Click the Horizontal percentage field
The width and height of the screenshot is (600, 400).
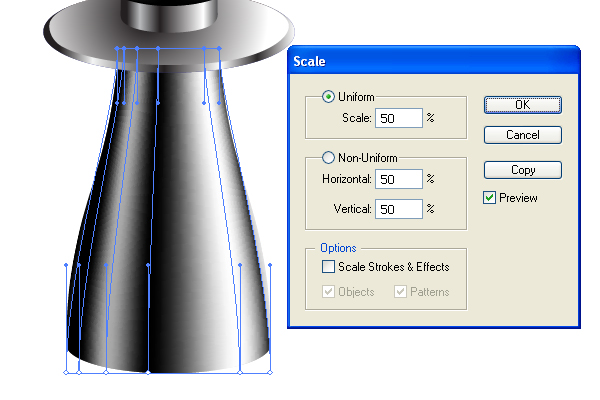[x=399, y=179]
